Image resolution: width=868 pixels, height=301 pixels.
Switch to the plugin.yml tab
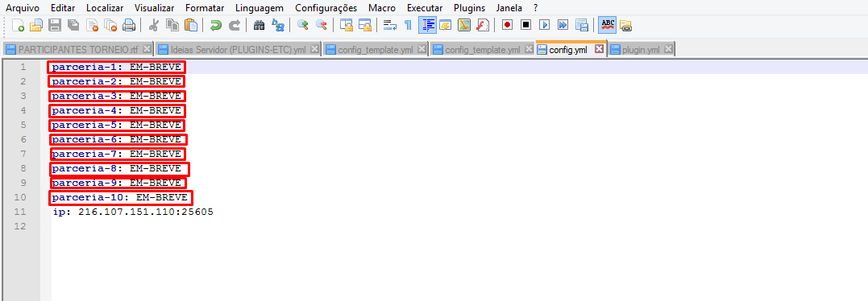tap(641, 49)
